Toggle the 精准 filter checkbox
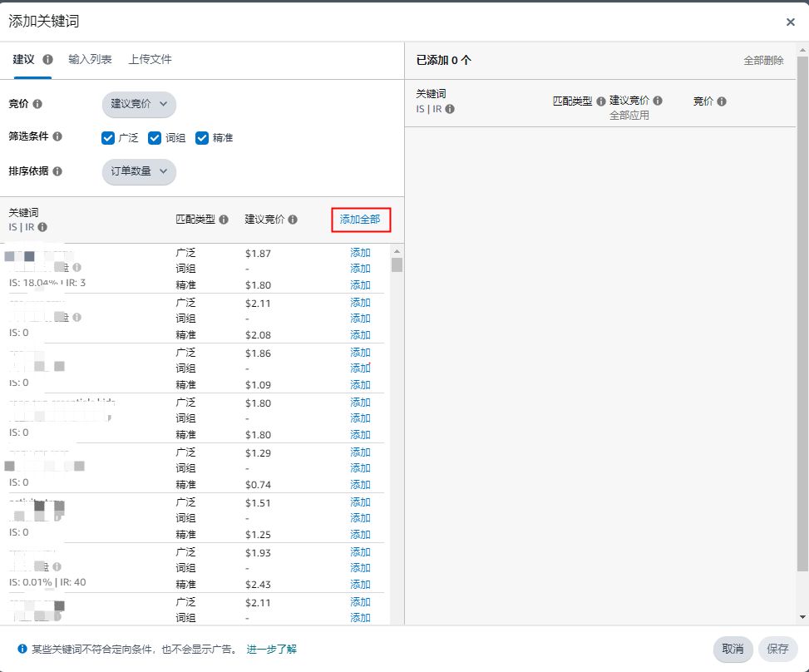Viewport: 809px width, 672px height. pyautogui.click(x=202, y=138)
